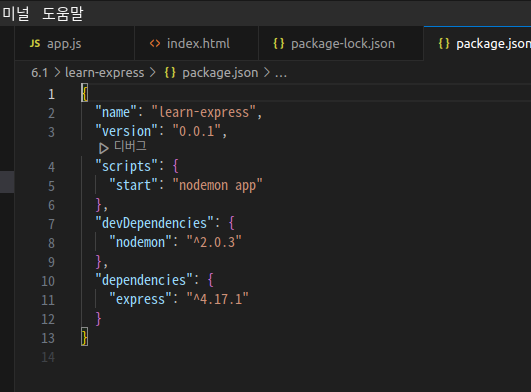The height and width of the screenshot is (392, 531).
Task: Click the "devDependencies" key
Action: [x=155, y=223]
